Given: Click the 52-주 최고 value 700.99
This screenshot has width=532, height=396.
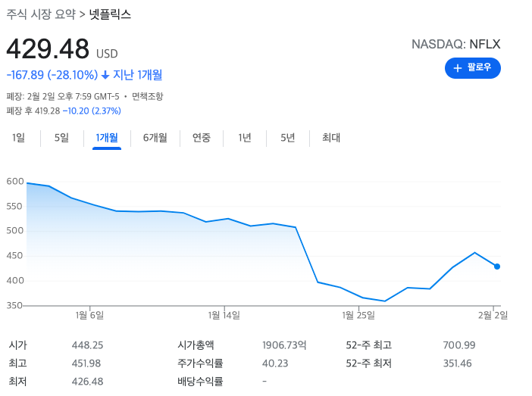Looking at the screenshot, I should pyautogui.click(x=459, y=345).
